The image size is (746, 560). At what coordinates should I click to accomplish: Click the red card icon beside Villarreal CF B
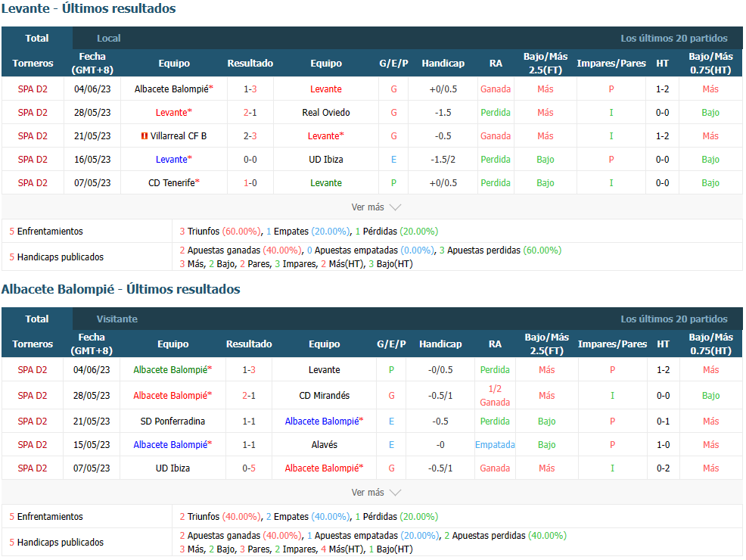[145, 136]
